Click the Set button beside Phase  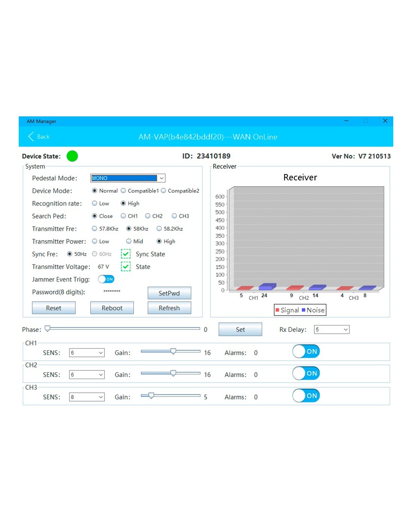(240, 330)
